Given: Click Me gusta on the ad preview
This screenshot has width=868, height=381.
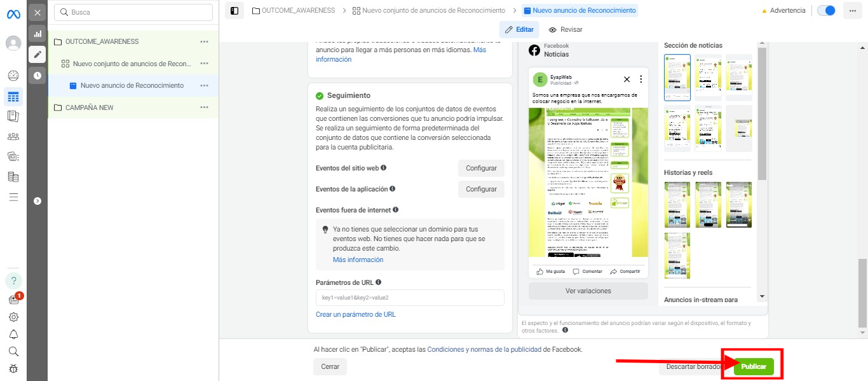Looking at the screenshot, I should click(550, 271).
